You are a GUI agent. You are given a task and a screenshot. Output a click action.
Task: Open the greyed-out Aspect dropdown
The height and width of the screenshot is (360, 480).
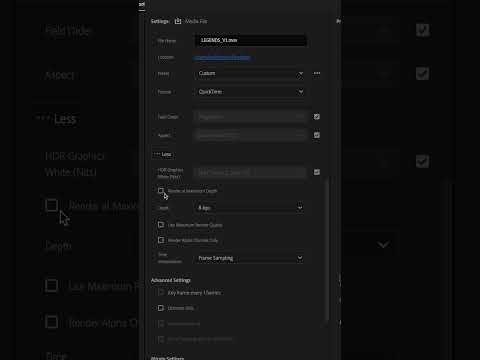pos(250,135)
